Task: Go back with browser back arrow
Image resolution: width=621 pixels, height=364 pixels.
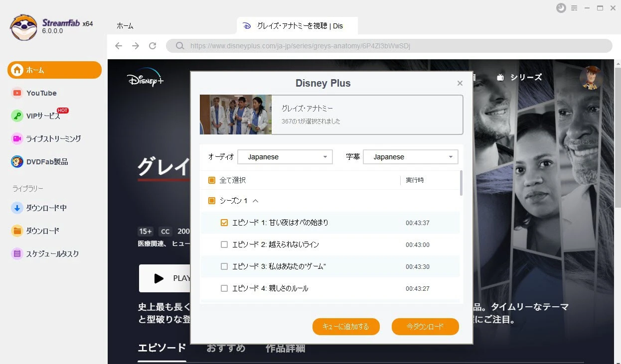Action: (x=118, y=46)
